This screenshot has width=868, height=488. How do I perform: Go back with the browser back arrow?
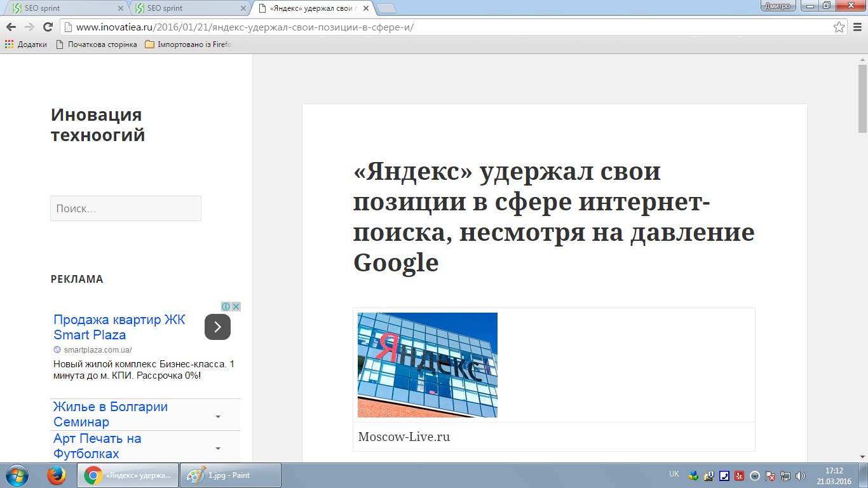pyautogui.click(x=11, y=27)
